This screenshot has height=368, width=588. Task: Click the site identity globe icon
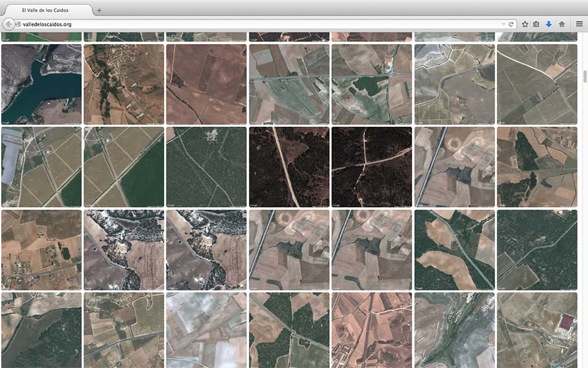click(19, 24)
